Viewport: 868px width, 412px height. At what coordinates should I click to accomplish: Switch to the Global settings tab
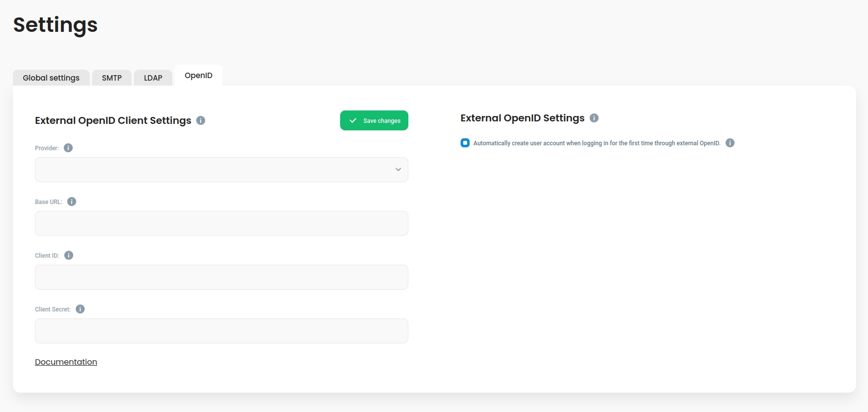tap(51, 78)
